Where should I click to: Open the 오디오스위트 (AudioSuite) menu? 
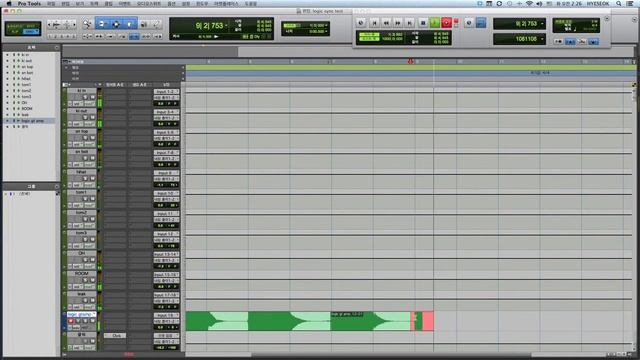(x=149, y=3)
